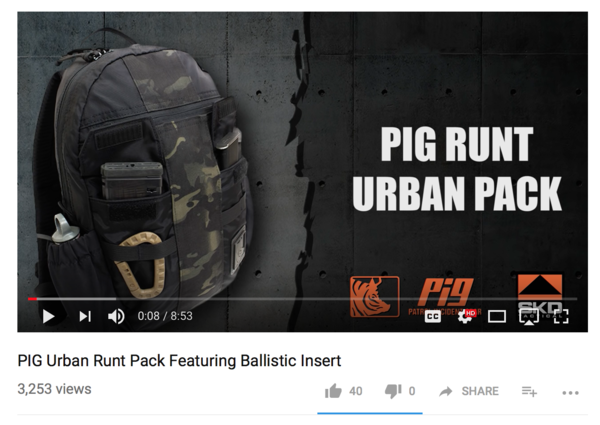The height and width of the screenshot is (425, 600).
Task: Click the video title text
Action: [179, 361]
